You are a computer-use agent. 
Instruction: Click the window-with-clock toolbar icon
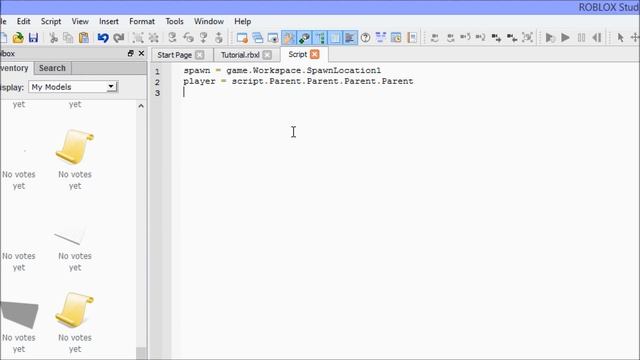click(x=396, y=38)
